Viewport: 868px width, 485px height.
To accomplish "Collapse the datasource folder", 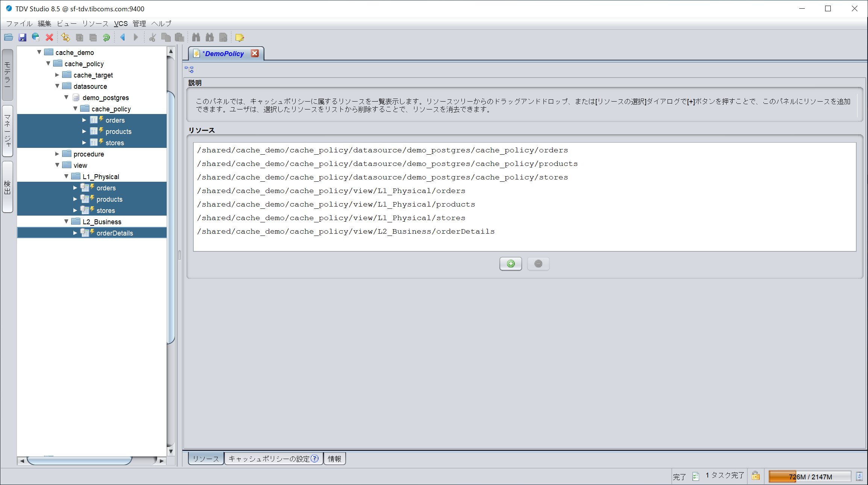I will 57,86.
